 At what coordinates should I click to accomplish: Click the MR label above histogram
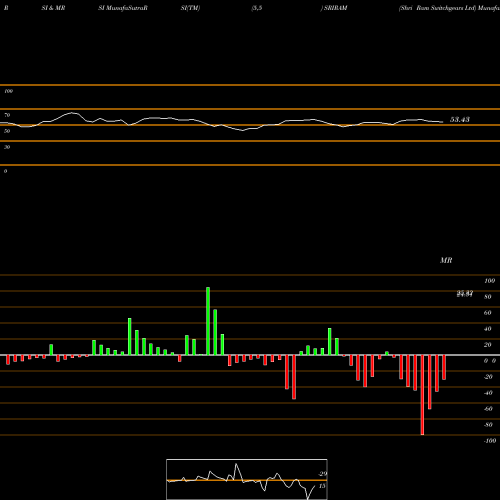pyautogui.click(x=446, y=260)
